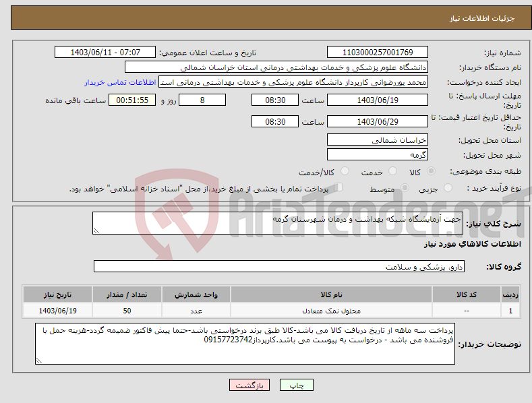Click the بازگشت (back) button
The height and width of the screenshot is (403, 532).
point(249,385)
